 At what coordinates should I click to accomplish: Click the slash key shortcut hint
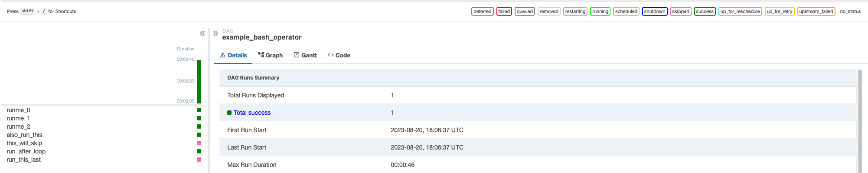pos(44,11)
